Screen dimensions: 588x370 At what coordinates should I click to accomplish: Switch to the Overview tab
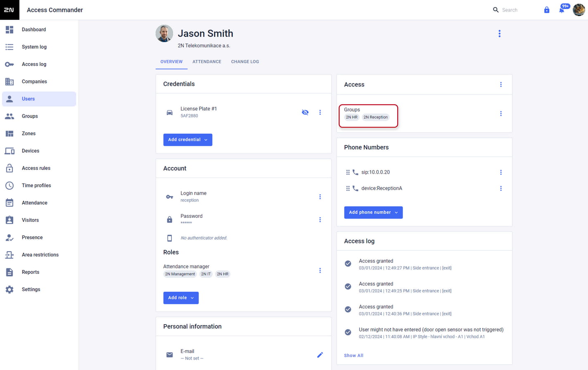pyautogui.click(x=171, y=62)
